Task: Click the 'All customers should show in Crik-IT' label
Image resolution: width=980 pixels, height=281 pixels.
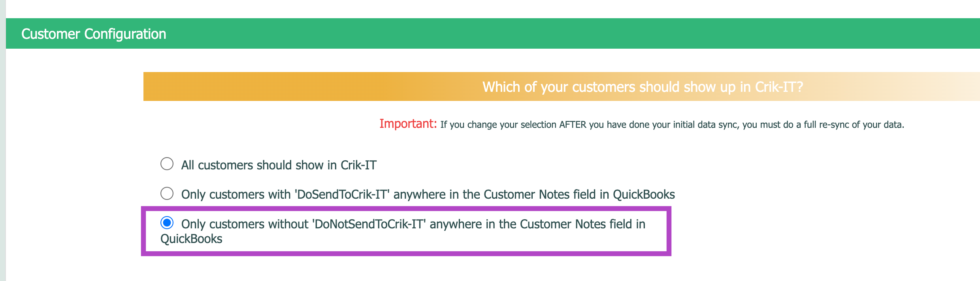Action: [x=278, y=165]
